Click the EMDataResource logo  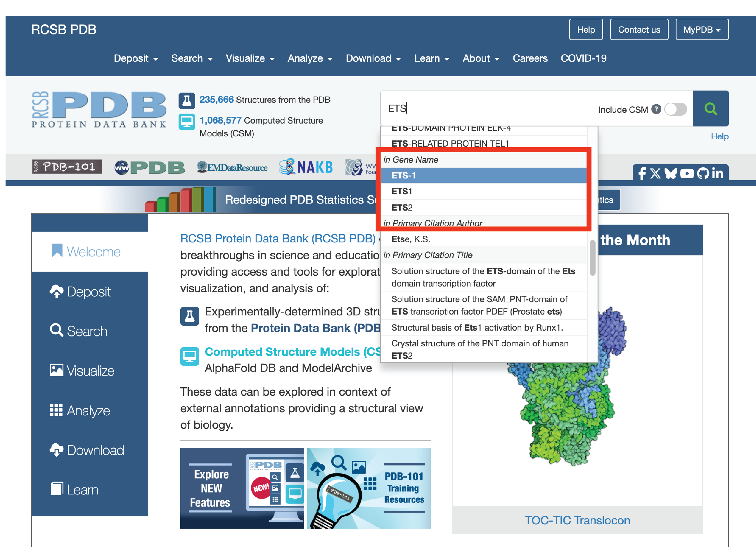[232, 167]
